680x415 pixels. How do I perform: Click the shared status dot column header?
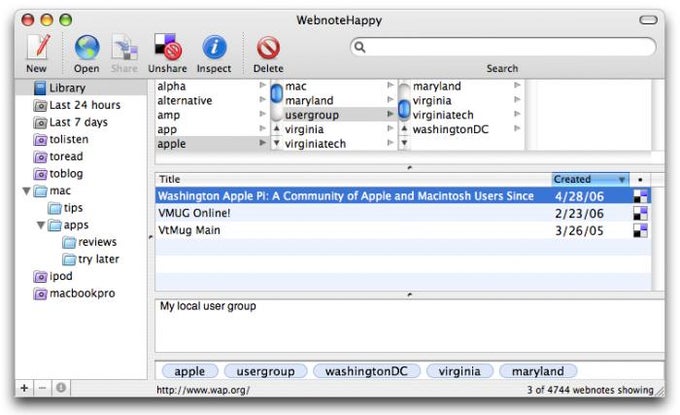640,180
